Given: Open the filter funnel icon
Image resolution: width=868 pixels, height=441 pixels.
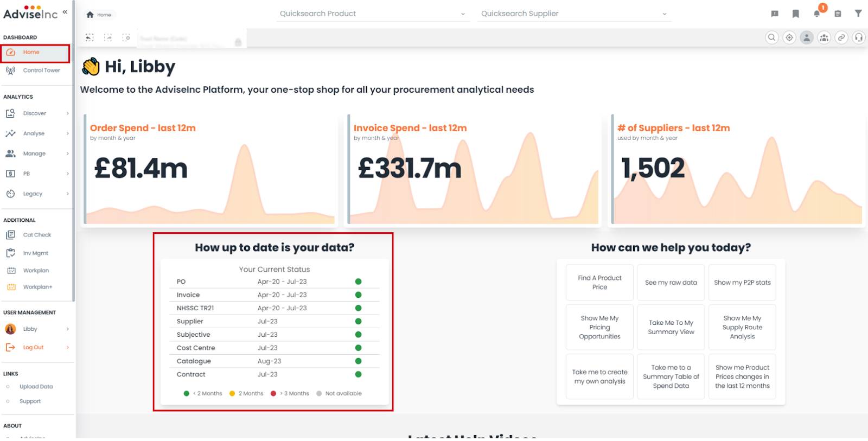Looking at the screenshot, I should pyautogui.click(x=858, y=14).
